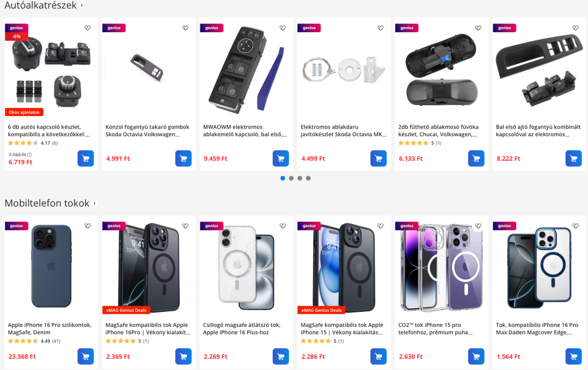Add the Csillogó magsafe átlátszó tok to cart
Screen dimensions: 588x370
[281, 356]
